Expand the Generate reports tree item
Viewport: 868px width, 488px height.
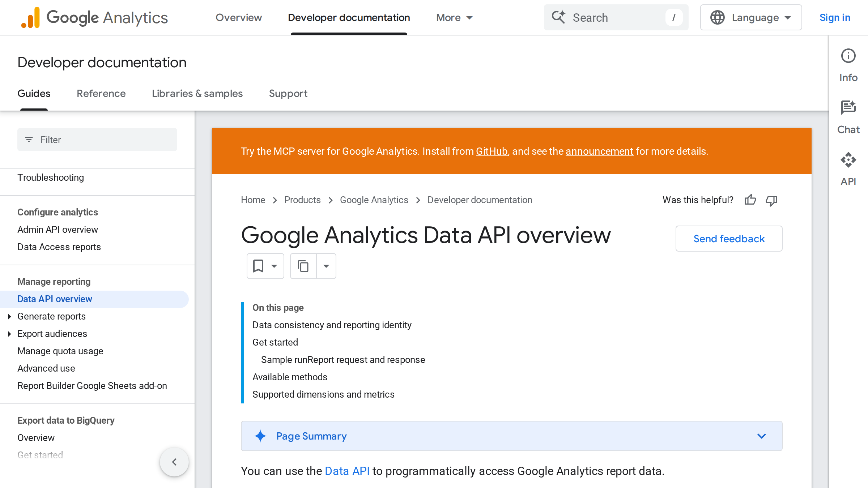pyautogui.click(x=9, y=316)
